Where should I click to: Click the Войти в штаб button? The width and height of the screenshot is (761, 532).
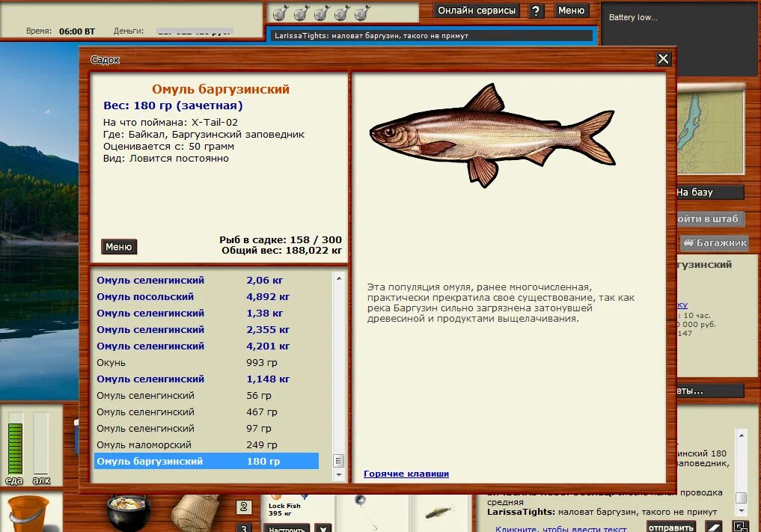coord(710,219)
